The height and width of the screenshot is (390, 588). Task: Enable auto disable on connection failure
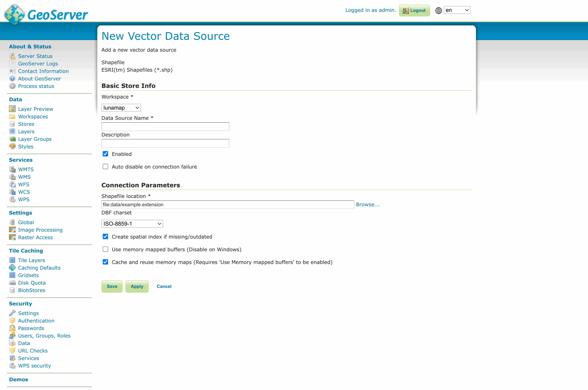click(105, 167)
